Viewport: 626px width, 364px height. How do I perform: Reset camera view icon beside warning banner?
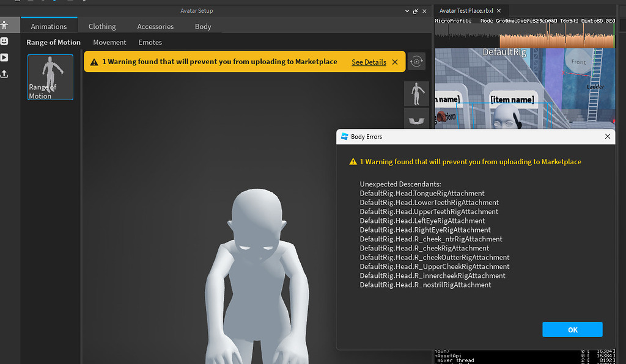coord(416,62)
